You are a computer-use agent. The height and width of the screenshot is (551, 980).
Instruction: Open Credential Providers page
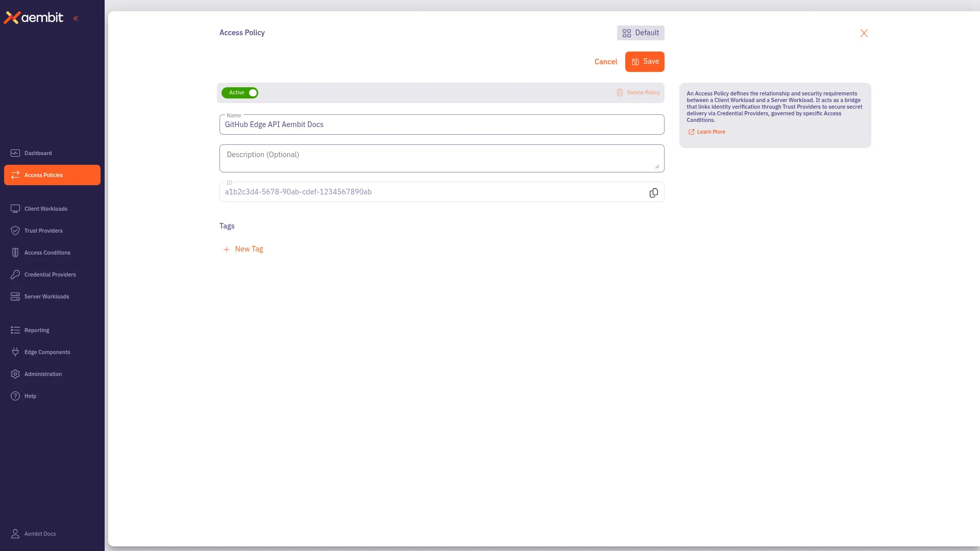pyautogui.click(x=52, y=274)
